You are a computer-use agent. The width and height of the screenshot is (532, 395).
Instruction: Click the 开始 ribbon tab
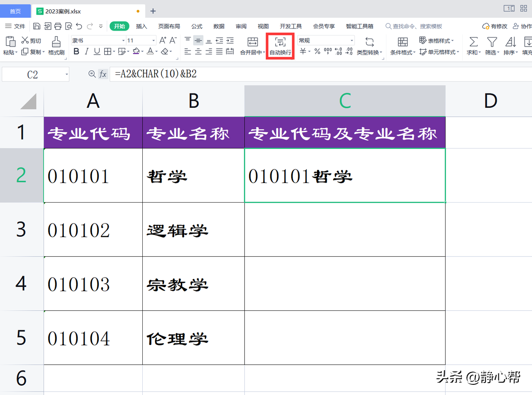pos(119,26)
